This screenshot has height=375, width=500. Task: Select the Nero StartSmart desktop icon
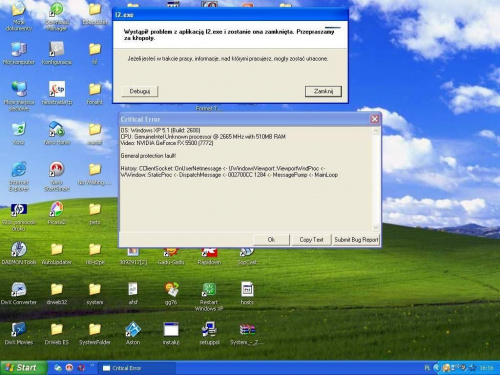(x=57, y=177)
